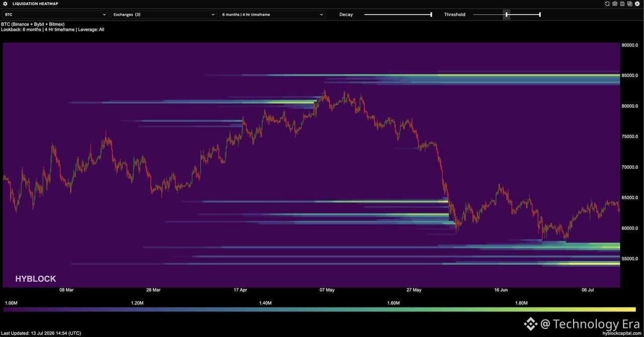
Task: Click the Threshold label
Action: (454, 15)
